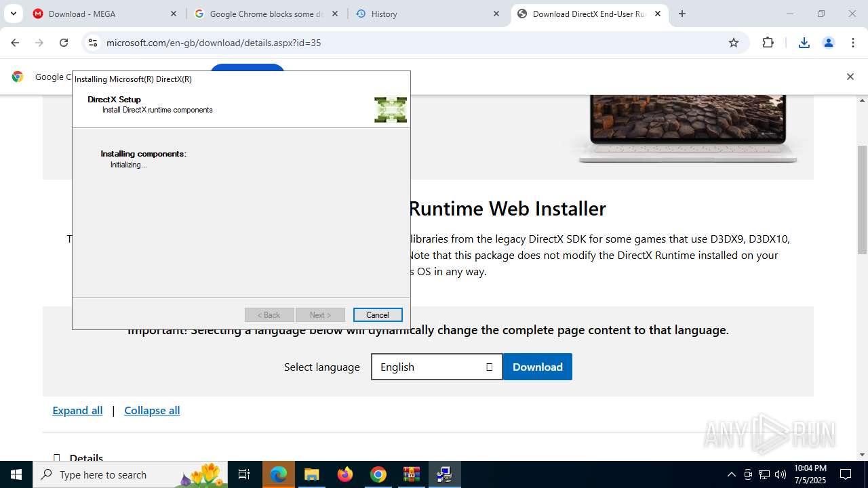Open the notifications action center
This screenshot has height=488, width=868.
[x=846, y=474]
